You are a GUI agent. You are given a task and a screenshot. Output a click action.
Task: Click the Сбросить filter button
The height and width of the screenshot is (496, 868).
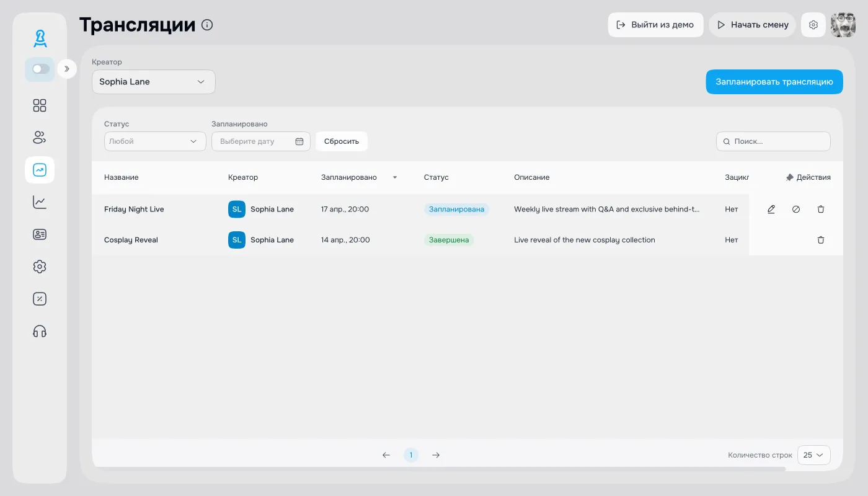[x=341, y=141]
